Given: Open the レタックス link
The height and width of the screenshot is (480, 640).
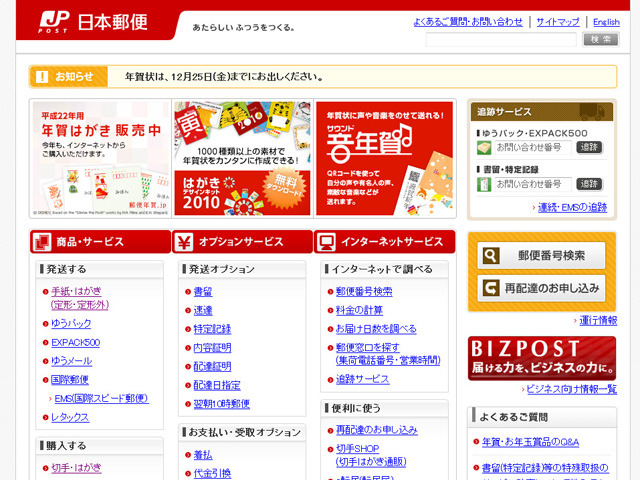Looking at the screenshot, I should click(x=70, y=418).
